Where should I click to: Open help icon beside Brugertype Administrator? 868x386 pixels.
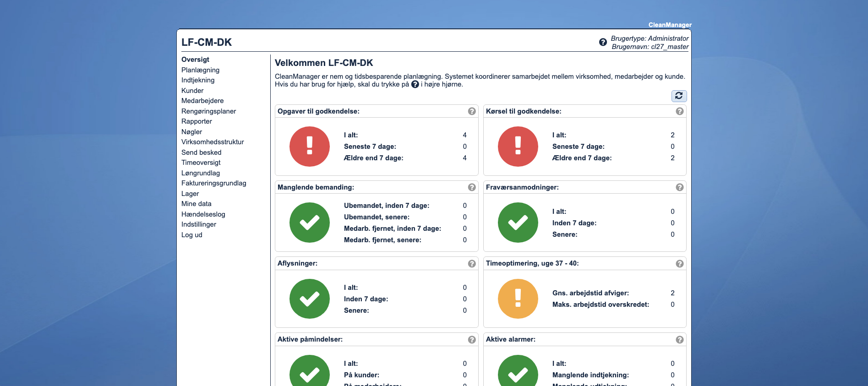tap(603, 42)
